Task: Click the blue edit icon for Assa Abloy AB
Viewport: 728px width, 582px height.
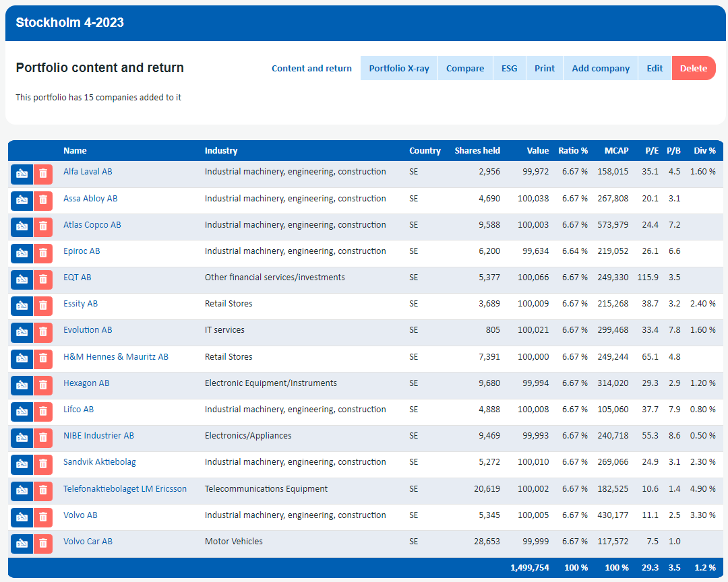Action: 22,201
